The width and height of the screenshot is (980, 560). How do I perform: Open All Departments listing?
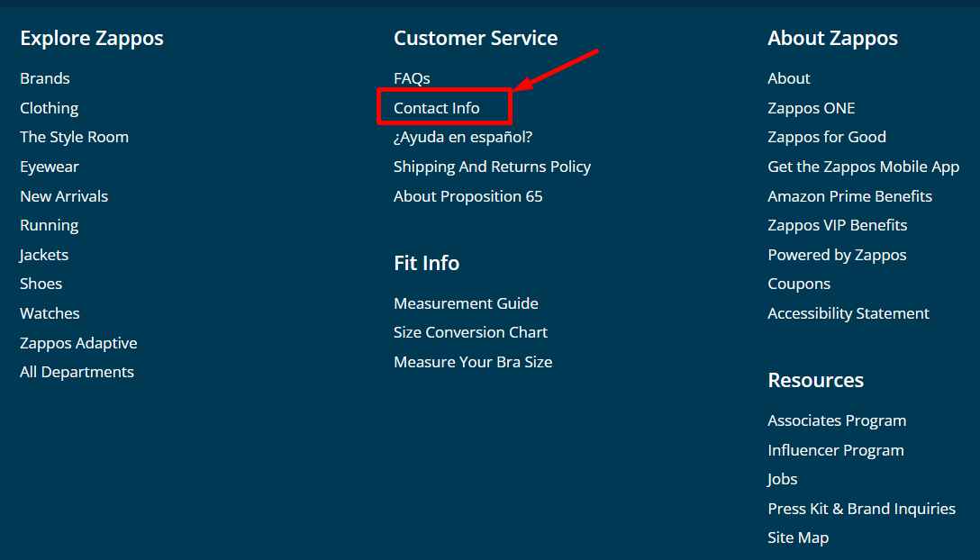[77, 372]
